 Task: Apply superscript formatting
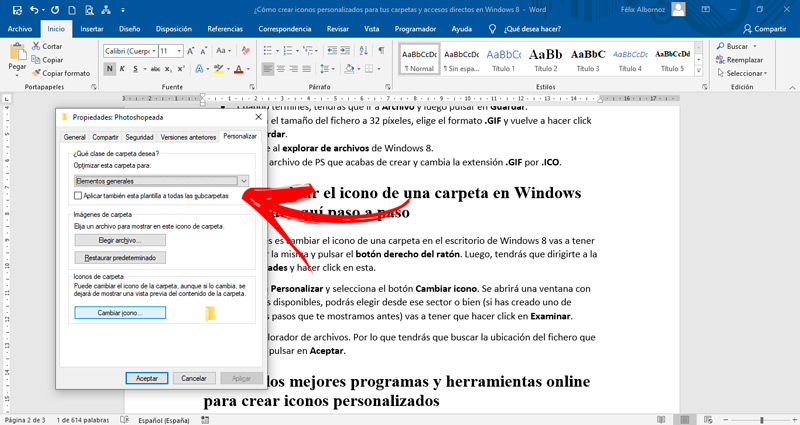tap(181, 68)
